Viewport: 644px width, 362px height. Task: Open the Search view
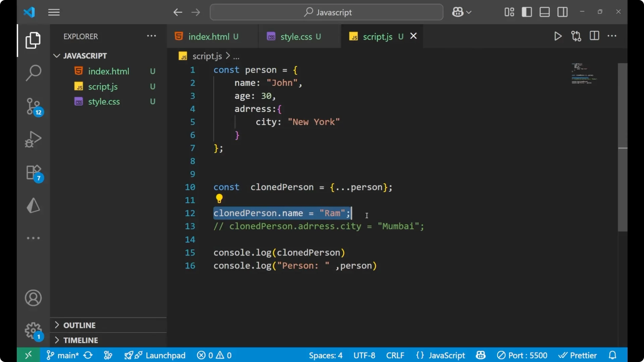point(33,72)
